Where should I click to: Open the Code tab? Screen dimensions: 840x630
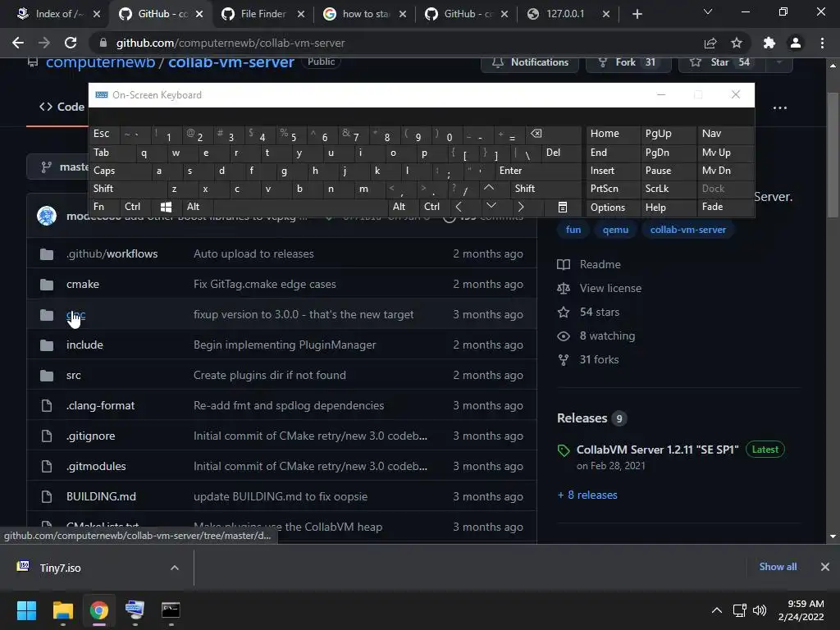coord(62,107)
